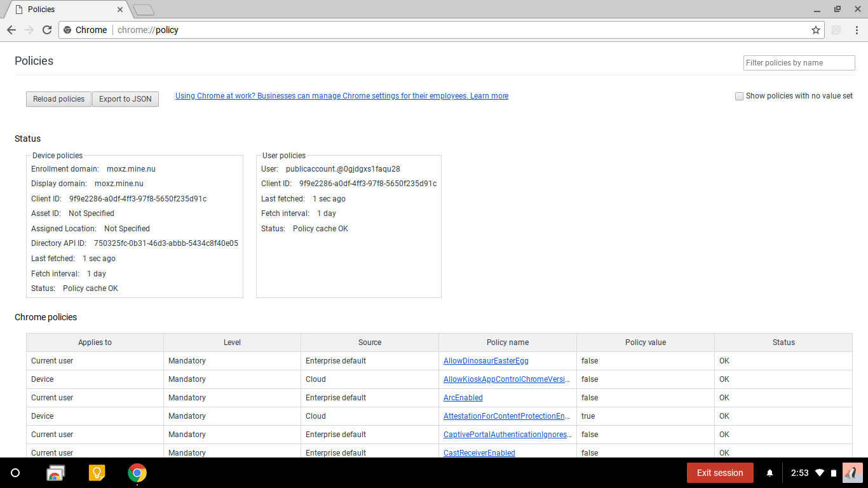
Task: Click the clock showing 2:53
Action: (799, 473)
